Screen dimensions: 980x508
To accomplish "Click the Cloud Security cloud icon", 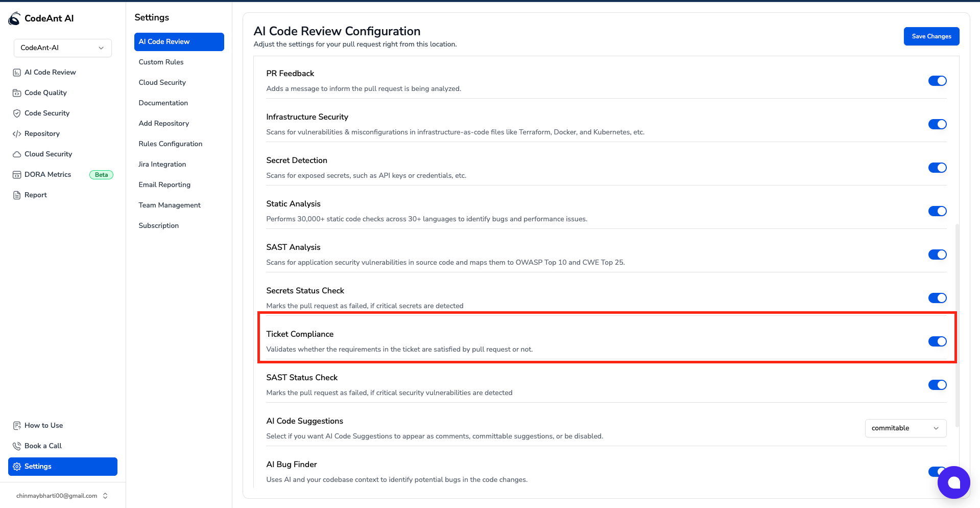I will [x=17, y=154].
